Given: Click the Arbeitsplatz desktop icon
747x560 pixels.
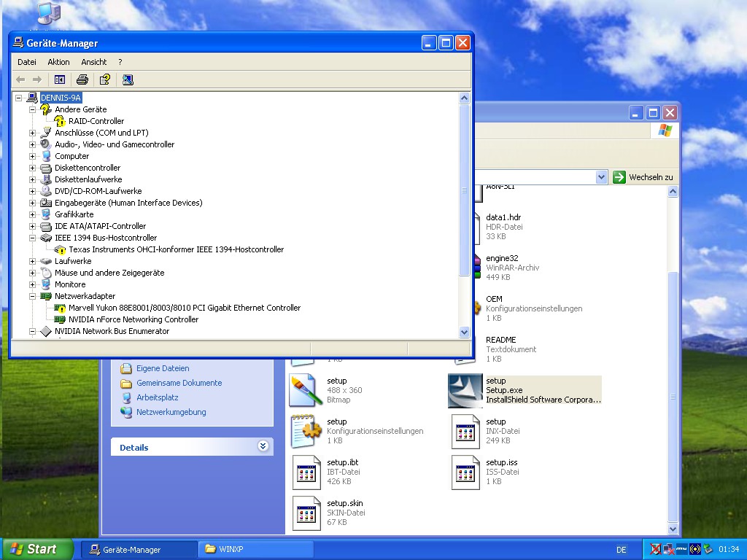Looking at the screenshot, I should point(49,13).
